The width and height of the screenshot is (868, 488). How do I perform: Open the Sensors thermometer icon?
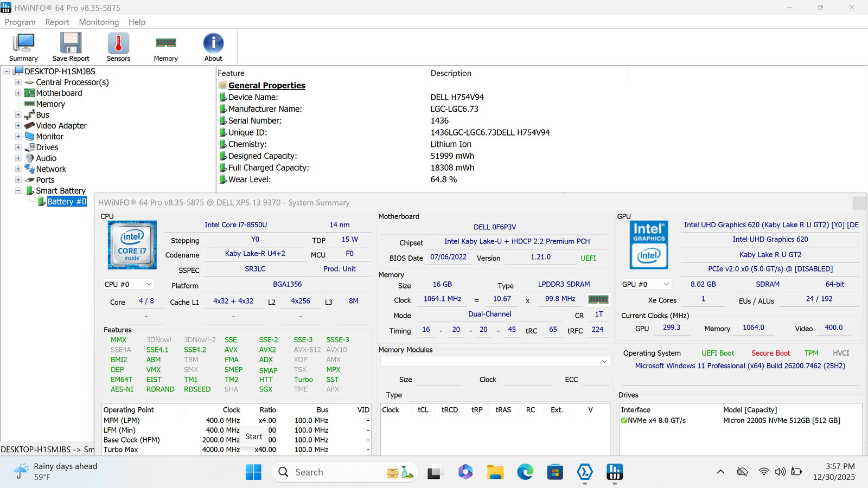click(x=118, y=48)
